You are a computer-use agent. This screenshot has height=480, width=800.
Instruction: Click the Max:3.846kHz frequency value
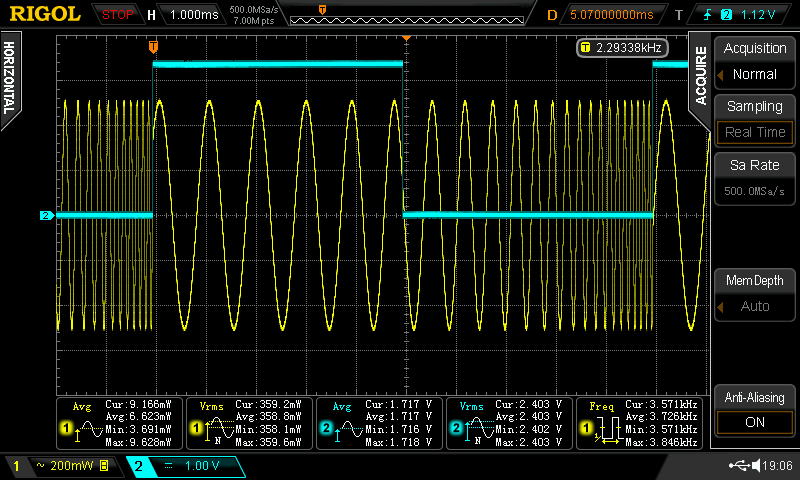661,442
